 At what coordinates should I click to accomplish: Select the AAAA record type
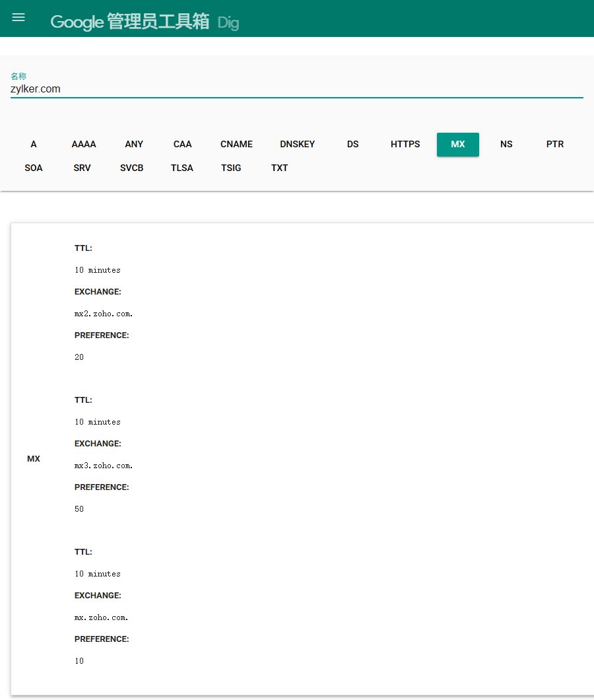[84, 144]
